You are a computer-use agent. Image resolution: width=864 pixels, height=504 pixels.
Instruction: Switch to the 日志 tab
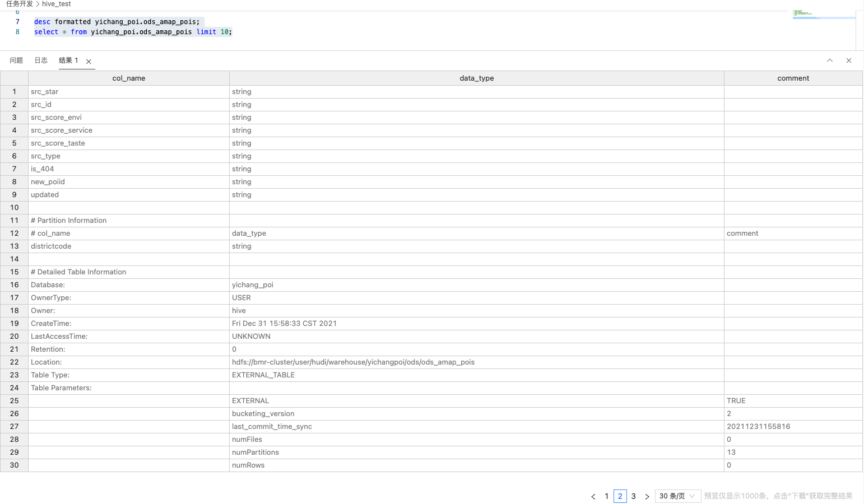pos(41,60)
